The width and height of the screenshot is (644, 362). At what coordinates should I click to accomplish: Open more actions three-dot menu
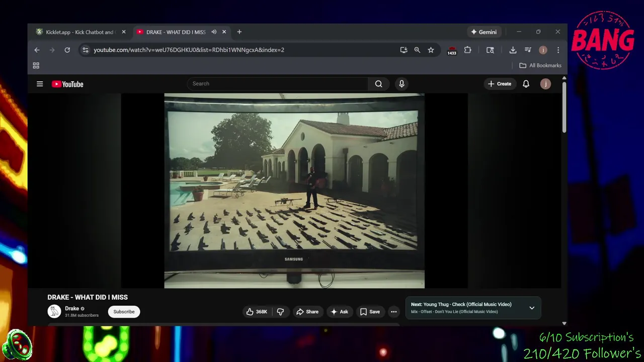pyautogui.click(x=394, y=312)
